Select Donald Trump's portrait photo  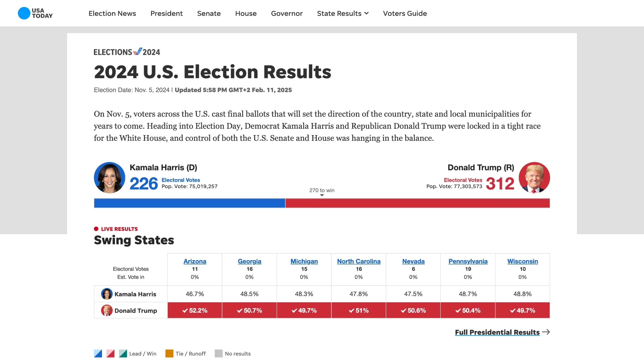tap(534, 177)
